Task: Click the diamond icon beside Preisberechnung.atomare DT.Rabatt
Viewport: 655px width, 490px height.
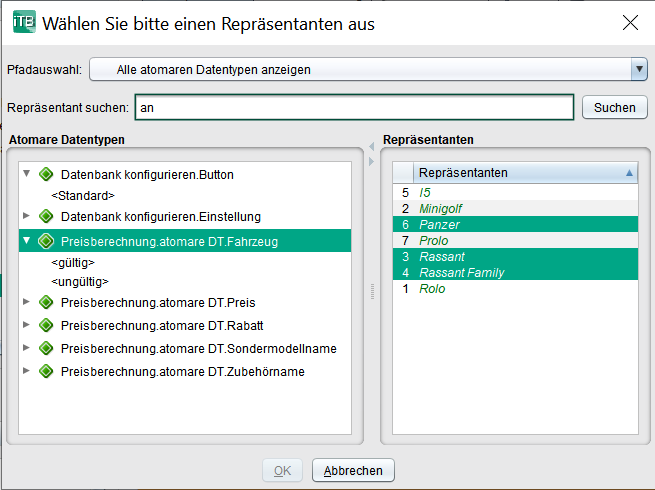Action: point(46,325)
